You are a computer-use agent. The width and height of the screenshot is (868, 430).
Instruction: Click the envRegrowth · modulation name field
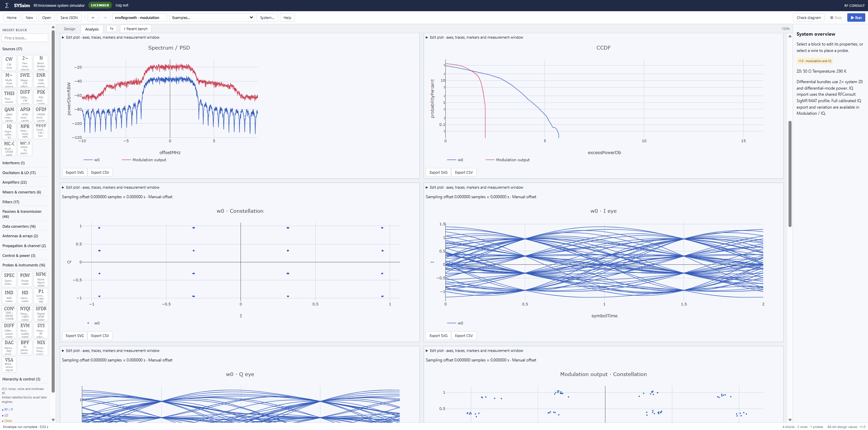[x=140, y=18]
